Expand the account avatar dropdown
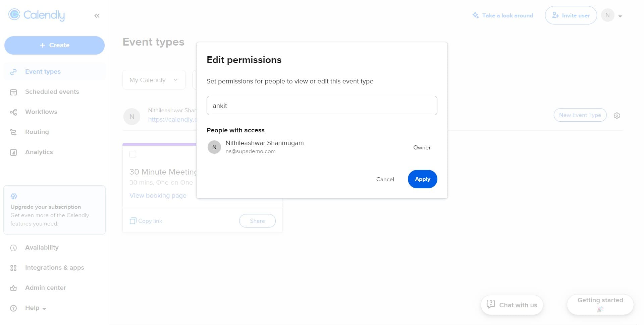Image resolution: width=644 pixels, height=325 pixels. point(620,15)
